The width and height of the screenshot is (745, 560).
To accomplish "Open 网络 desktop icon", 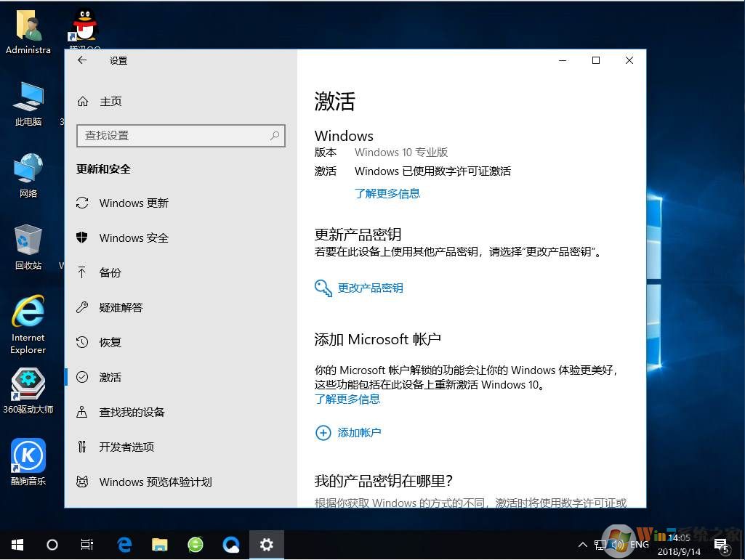I will point(28,175).
